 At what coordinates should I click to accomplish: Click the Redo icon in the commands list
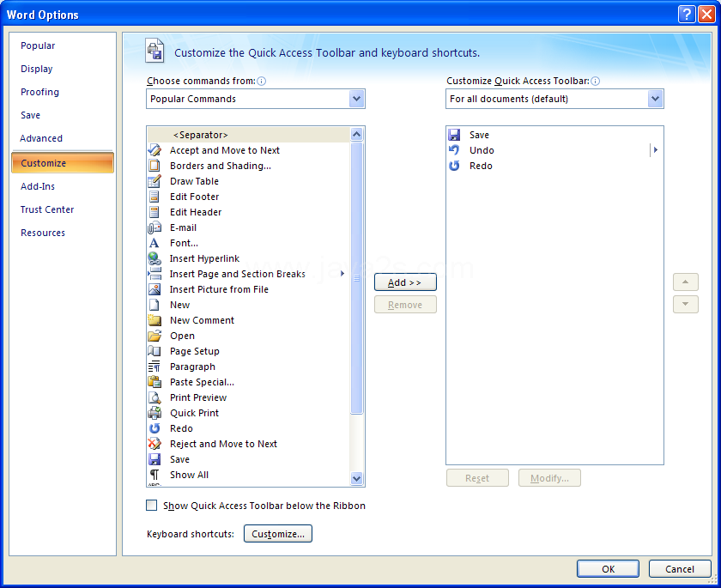[154, 428]
